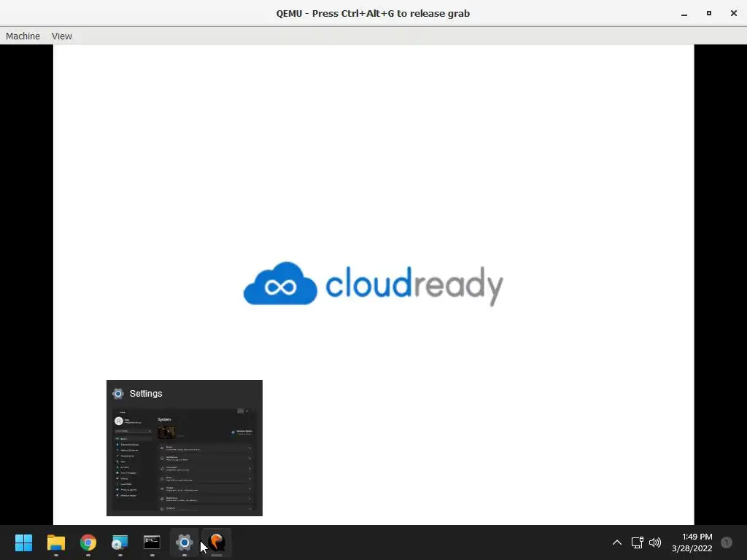Open the volume tray icon
This screenshot has width=747, height=560.
655,542
